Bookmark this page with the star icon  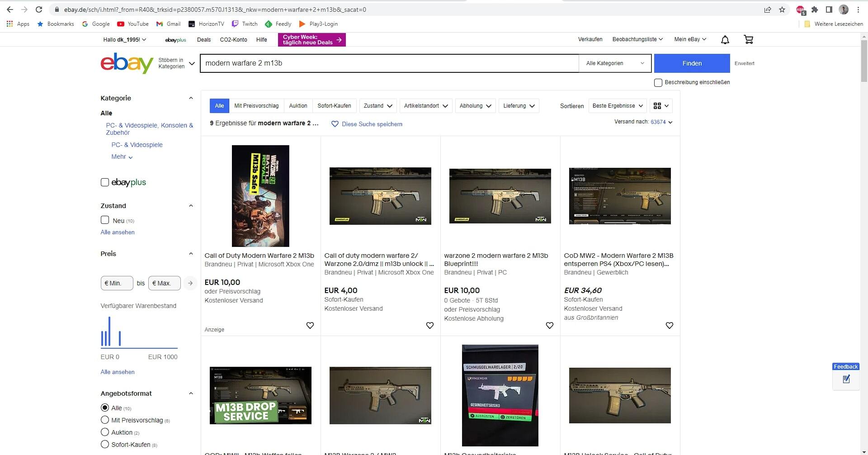tap(782, 9)
